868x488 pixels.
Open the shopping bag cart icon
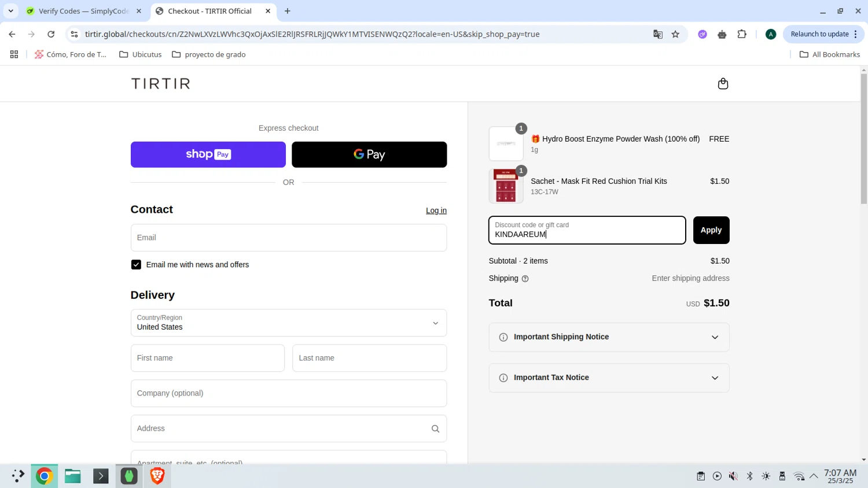tap(723, 84)
